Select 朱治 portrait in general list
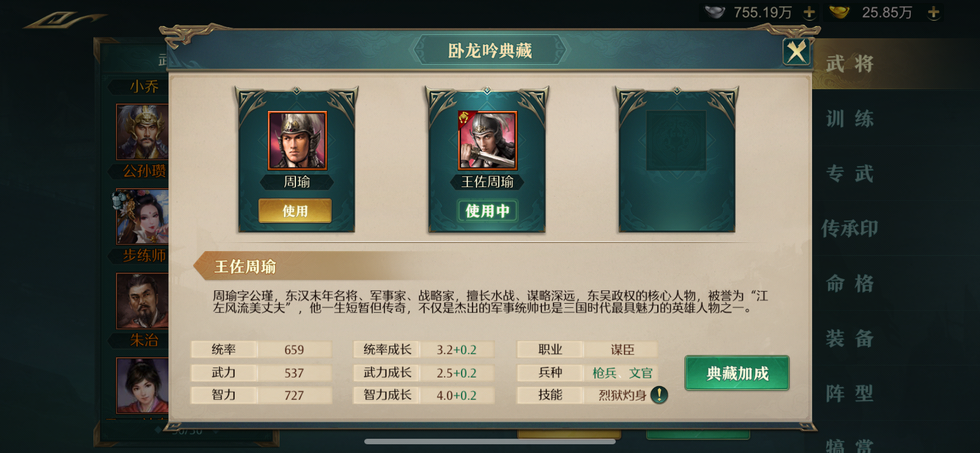Image resolution: width=980 pixels, height=453 pixels. [142, 301]
